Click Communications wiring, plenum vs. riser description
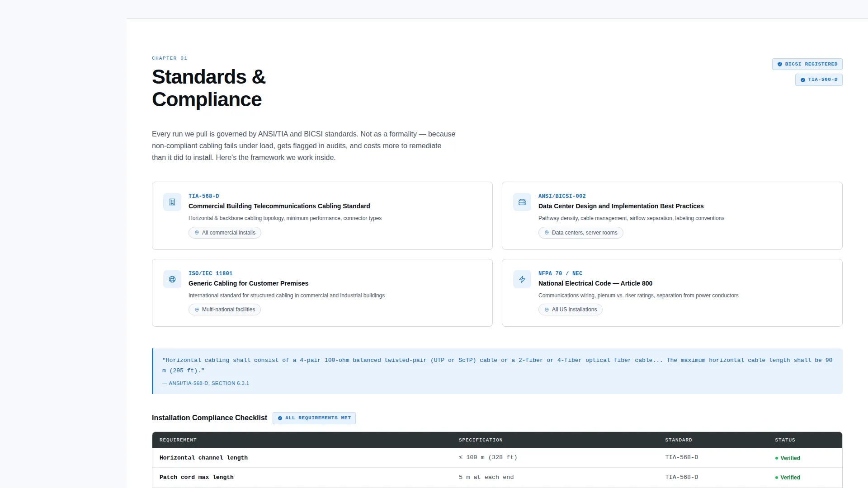 [x=638, y=296]
